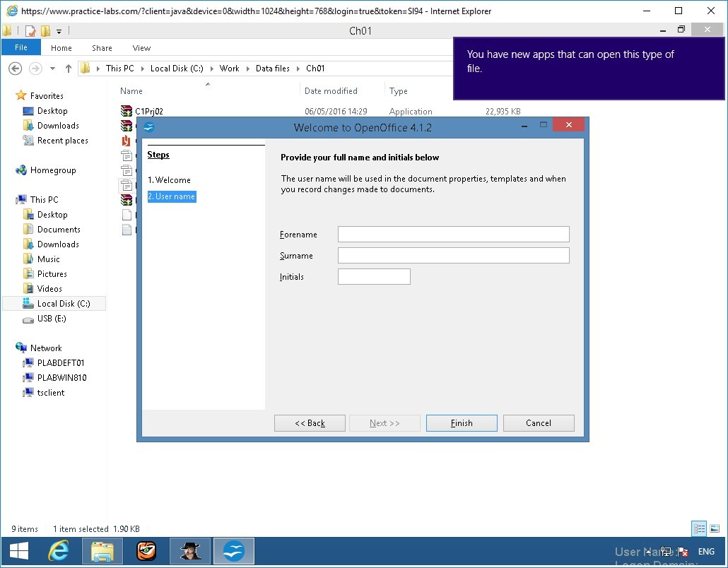Open File Explorer from taskbar
Viewport: 728px width, 568px height.
coord(102,551)
